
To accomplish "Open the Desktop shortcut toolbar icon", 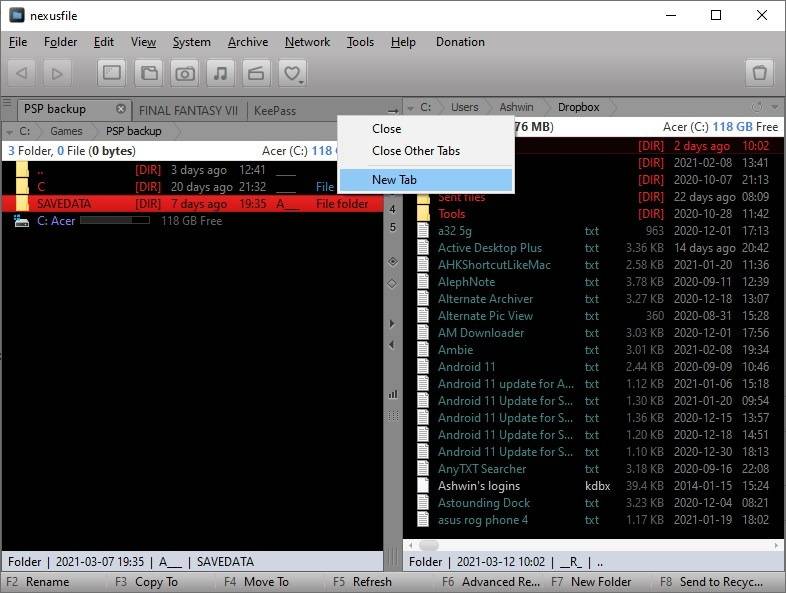I will click(111, 73).
